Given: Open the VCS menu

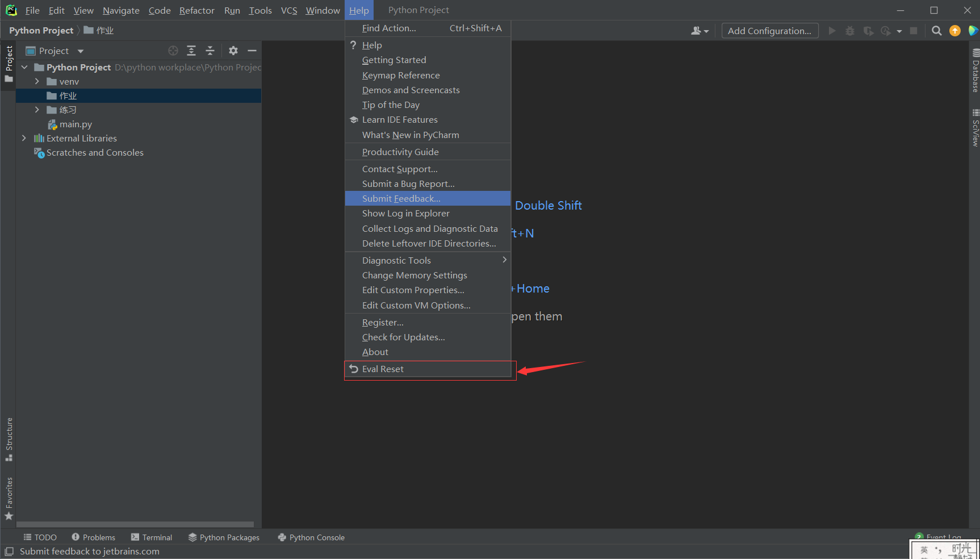Looking at the screenshot, I should pyautogui.click(x=289, y=10).
